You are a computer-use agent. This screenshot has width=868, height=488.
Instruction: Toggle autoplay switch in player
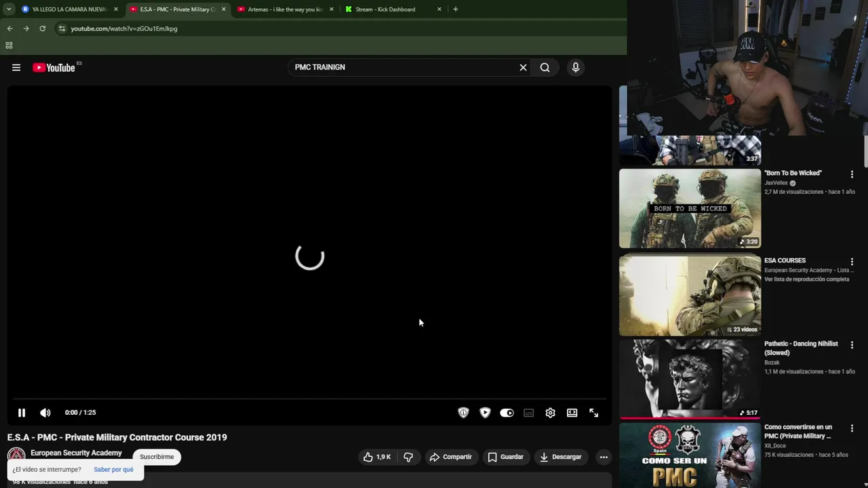(507, 412)
